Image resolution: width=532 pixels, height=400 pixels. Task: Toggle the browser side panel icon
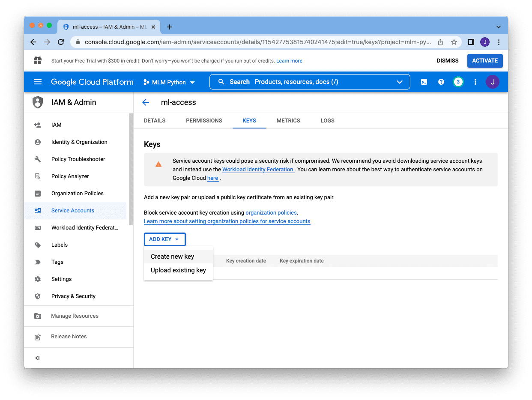click(471, 42)
